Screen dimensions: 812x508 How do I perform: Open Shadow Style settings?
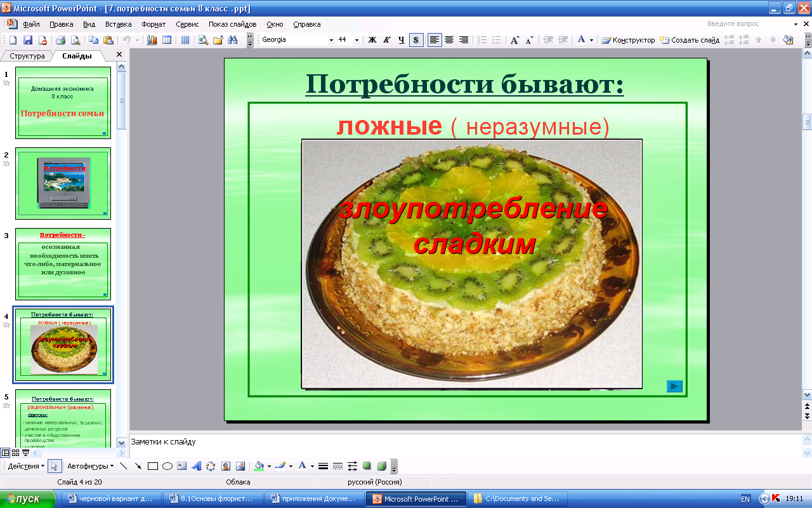pos(367,466)
